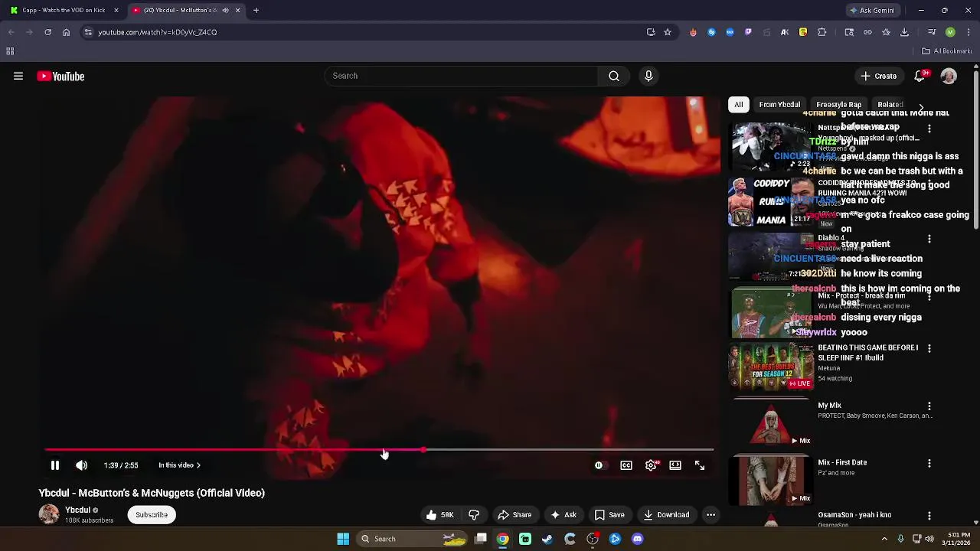980x551 pixels.
Task: Open the YouTube notifications bell
Action: click(920, 76)
